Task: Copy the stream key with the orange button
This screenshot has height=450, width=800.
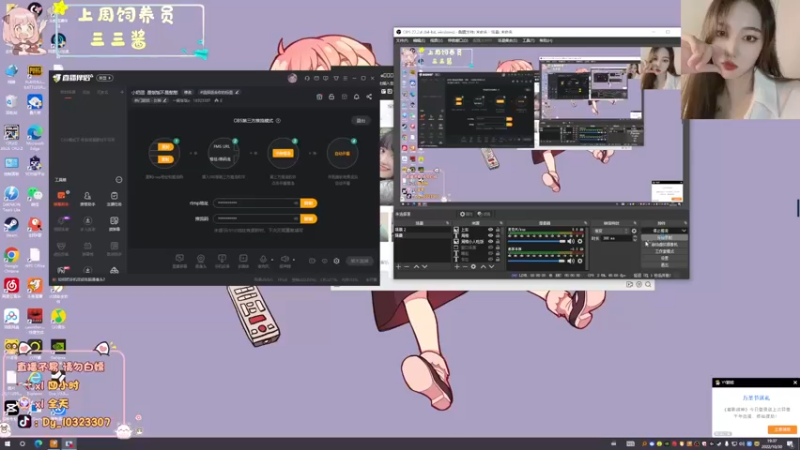Action: (309, 218)
